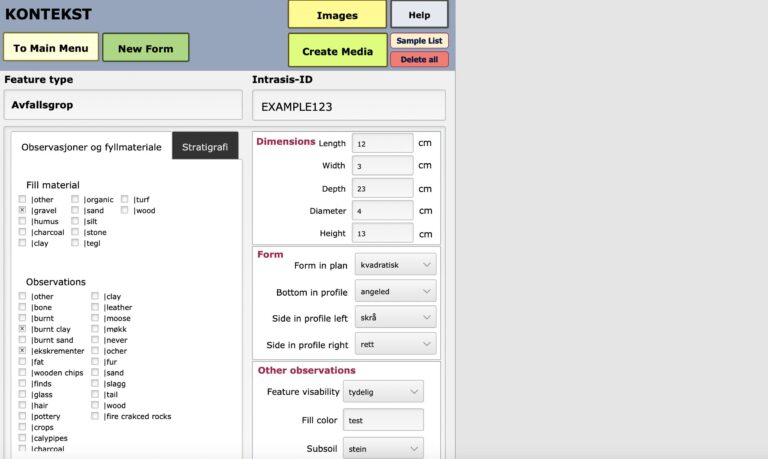Click the Width input field
The height and width of the screenshot is (459, 768).
383,166
